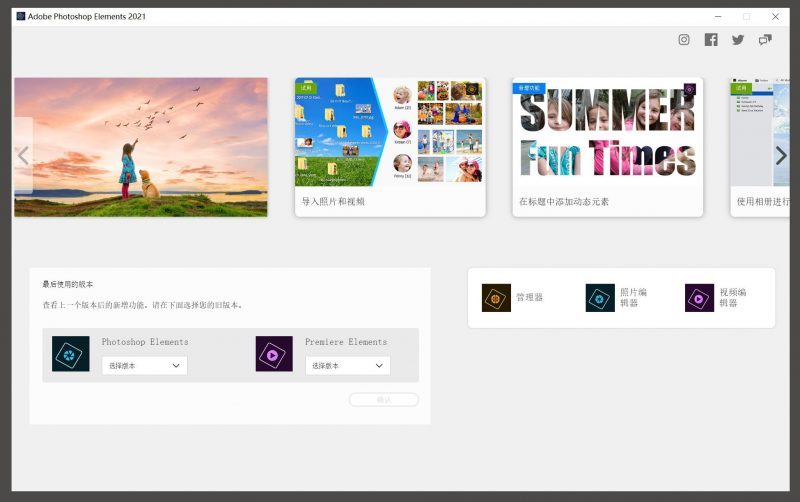Open the Summer Fun Times card
800x502 pixels.
coord(608,147)
